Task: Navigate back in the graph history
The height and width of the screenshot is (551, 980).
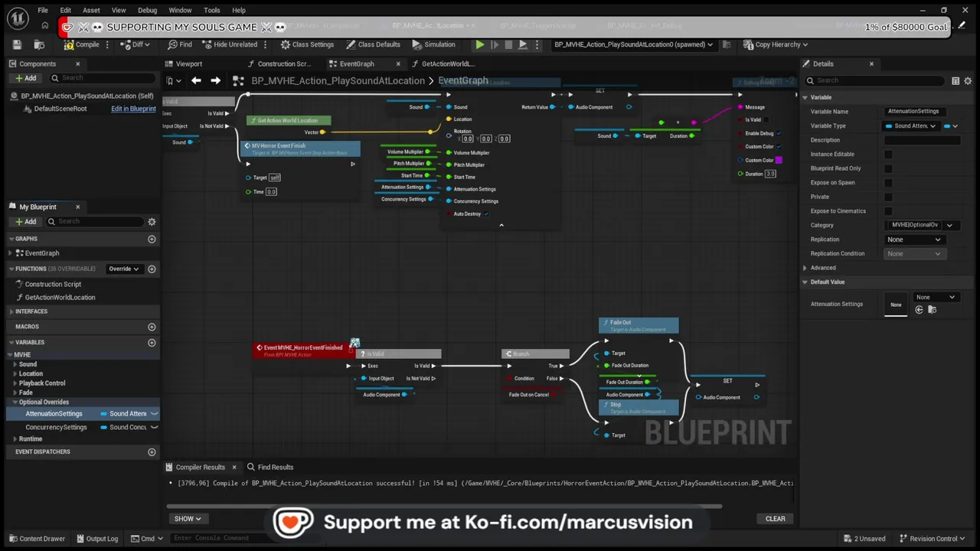Action: [x=196, y=80]
